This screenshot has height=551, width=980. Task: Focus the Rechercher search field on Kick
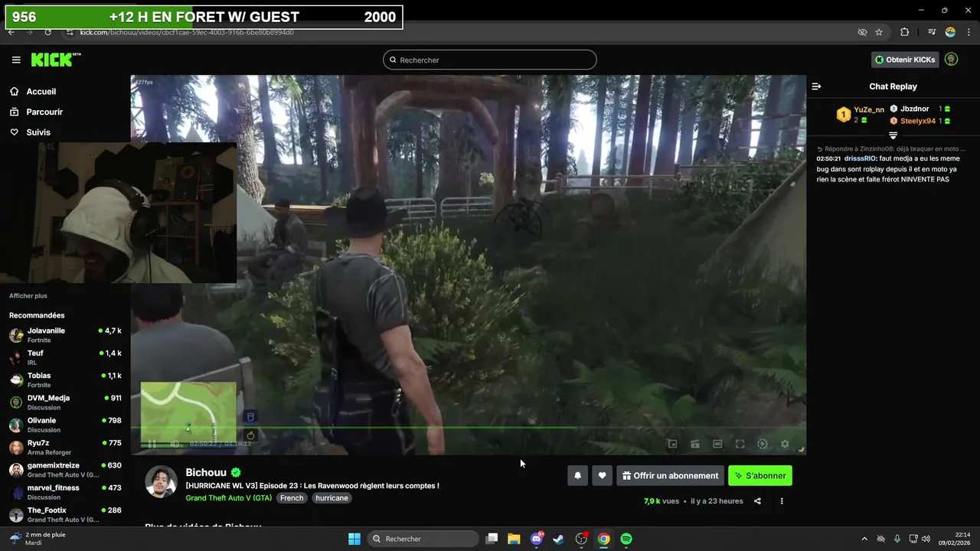point(490,60)
